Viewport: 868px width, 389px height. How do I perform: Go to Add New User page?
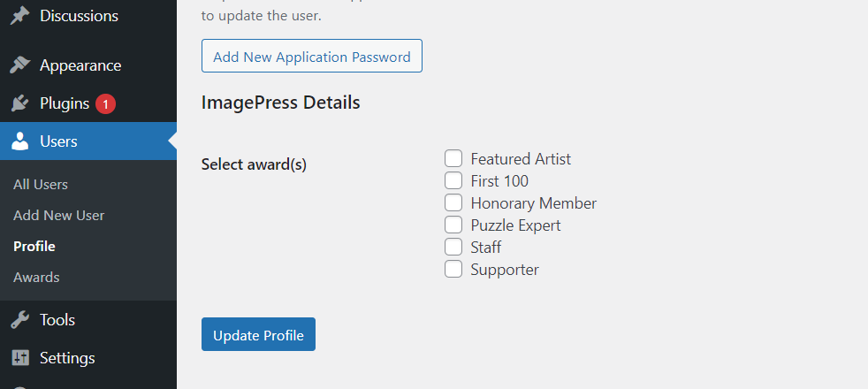pyautogui.click(x=58, y=216)
